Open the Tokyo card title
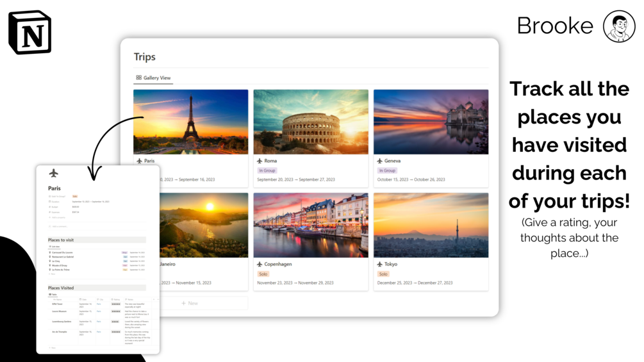644x362 pixels. pos(391,265)
